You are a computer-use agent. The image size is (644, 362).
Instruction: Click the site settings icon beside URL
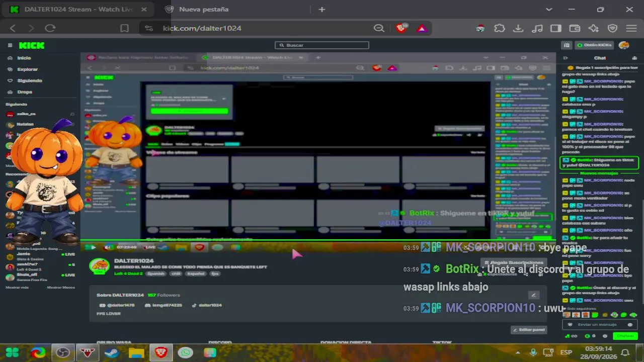148,28
